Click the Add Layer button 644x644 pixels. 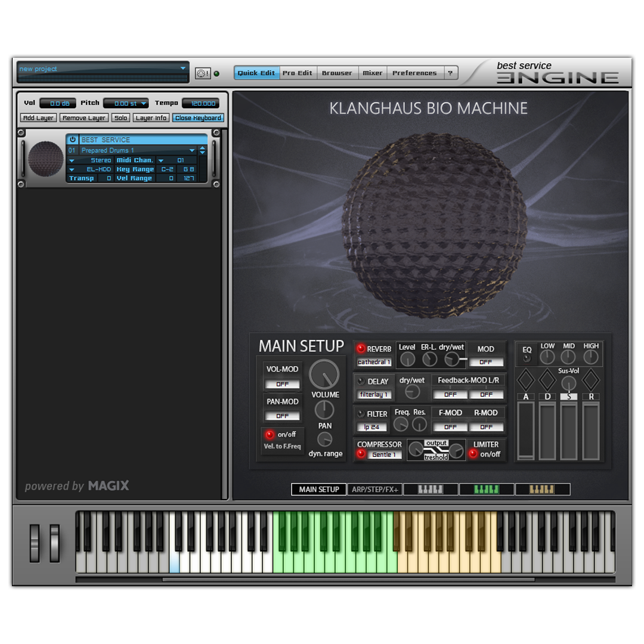tap(38, 118)
